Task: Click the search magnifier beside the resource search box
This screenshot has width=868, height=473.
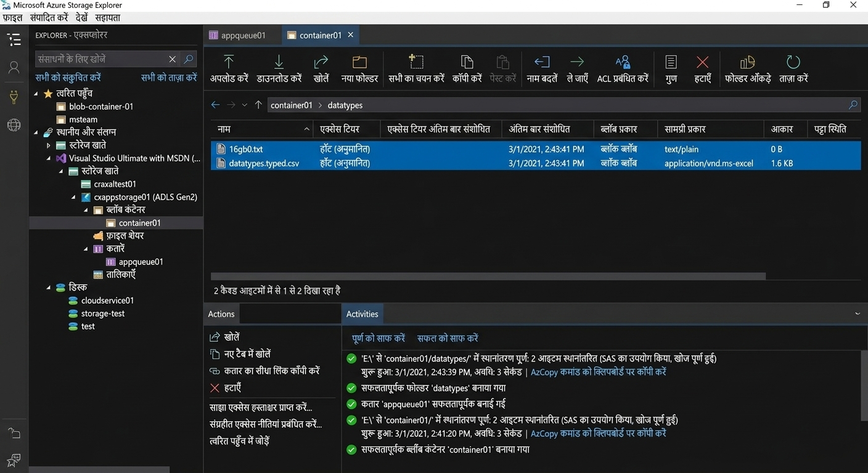Action: [189, 59]
